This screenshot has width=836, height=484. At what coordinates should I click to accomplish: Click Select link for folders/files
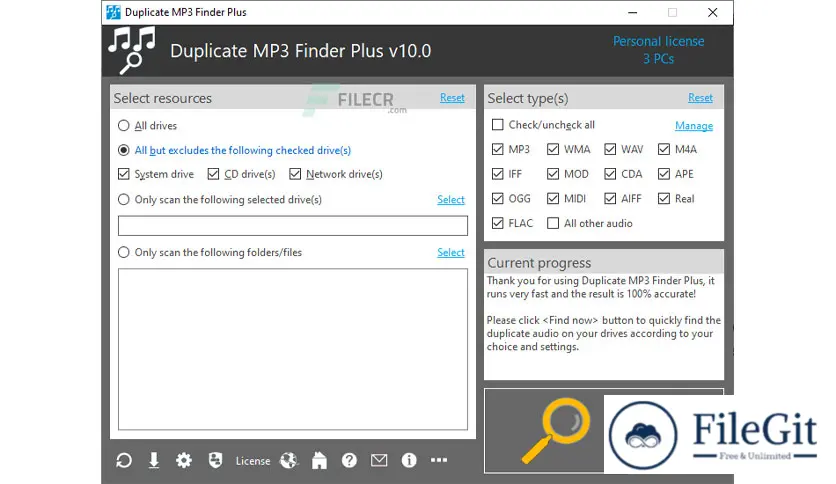tap(451, 252)
